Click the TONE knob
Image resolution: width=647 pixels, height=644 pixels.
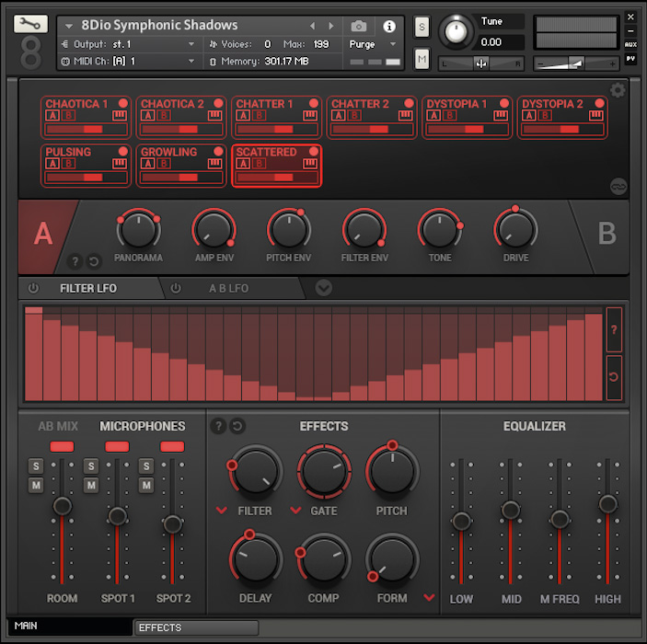pyautogui.click(x=440, y=230)
